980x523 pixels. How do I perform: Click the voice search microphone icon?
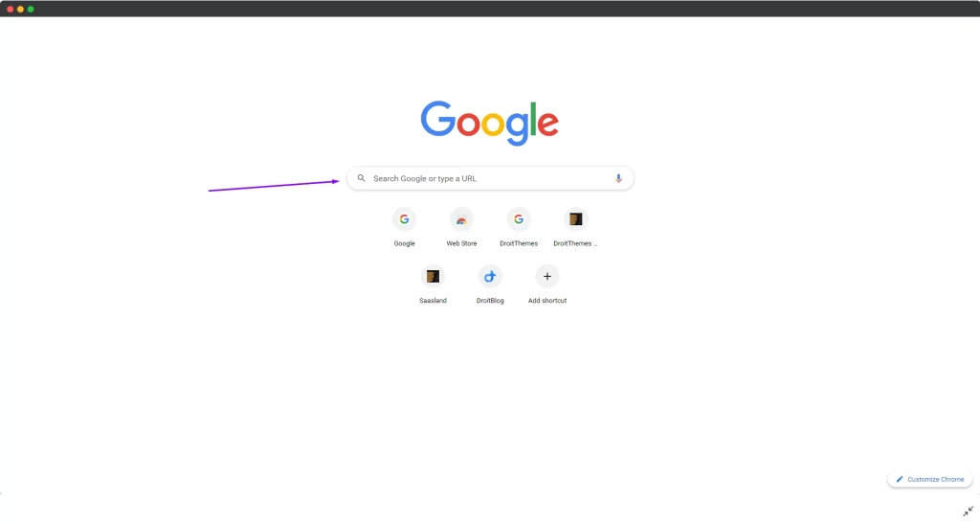tap(618, 178)
